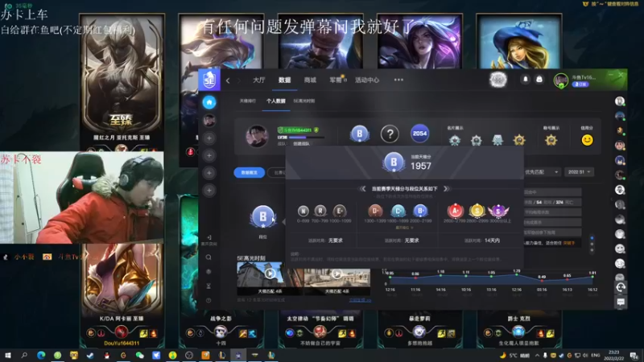Click left double-chevron in rank popup

(362, 189)
